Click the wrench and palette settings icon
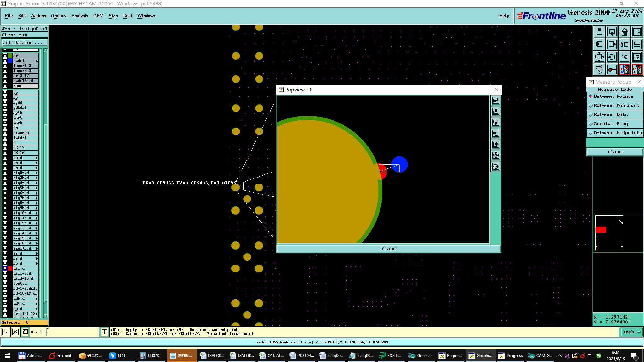The width and height of the screenshot is (644, 362). (599, 69)
